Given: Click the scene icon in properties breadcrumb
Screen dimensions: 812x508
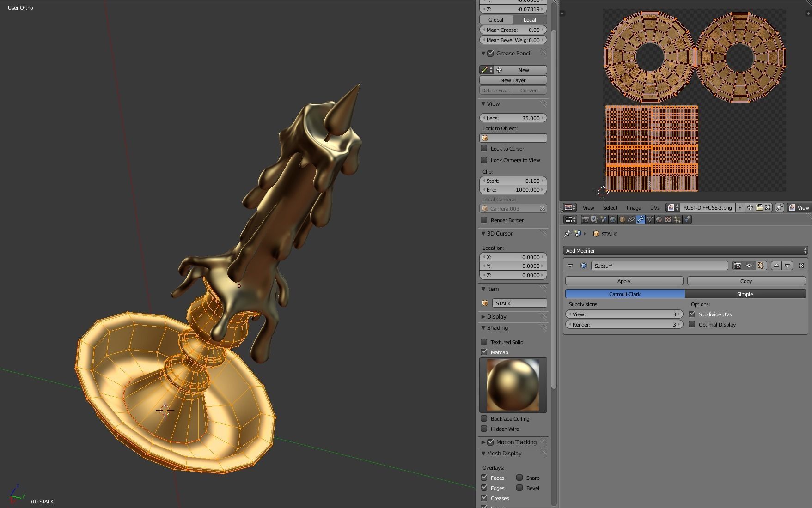Looking at the screenshot, I should 578,234.
